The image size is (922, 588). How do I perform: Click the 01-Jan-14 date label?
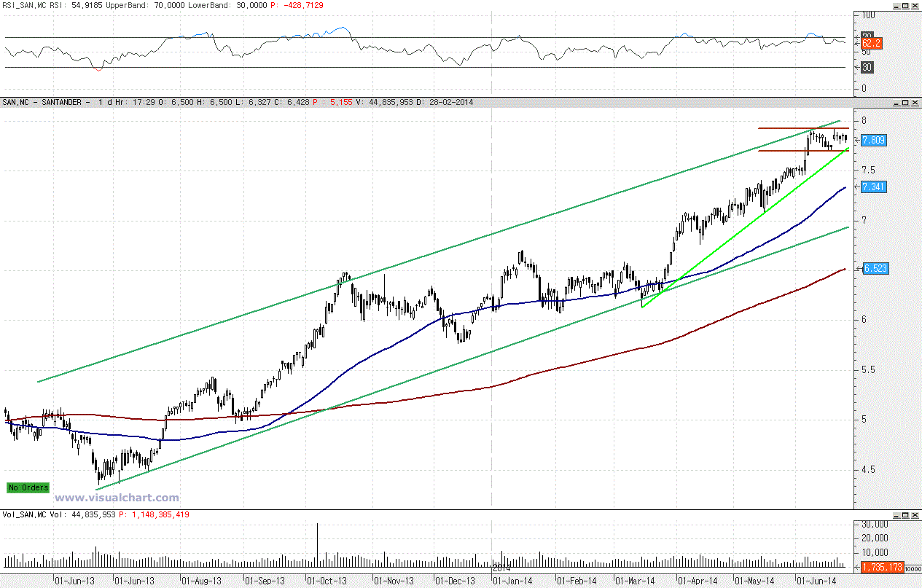point(512,581)
